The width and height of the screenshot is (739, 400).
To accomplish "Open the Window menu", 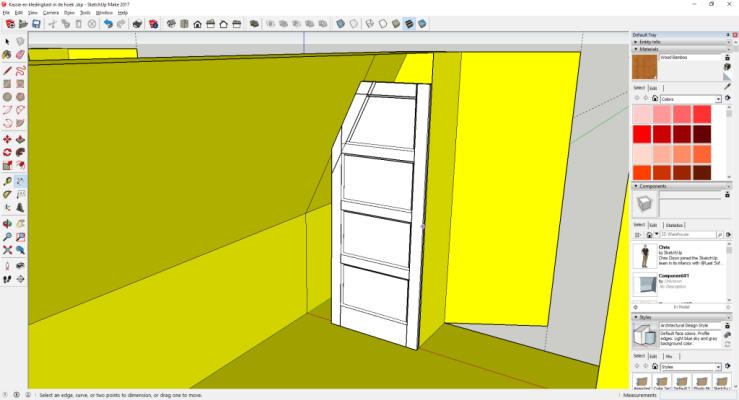I will pyautogui.click(x=104, y=13).
